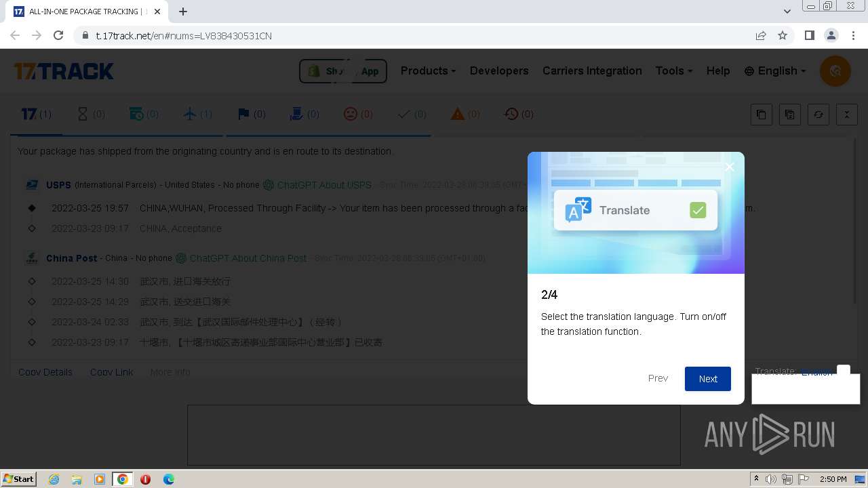Bookmark this page with star icon

tap(783, 35)
